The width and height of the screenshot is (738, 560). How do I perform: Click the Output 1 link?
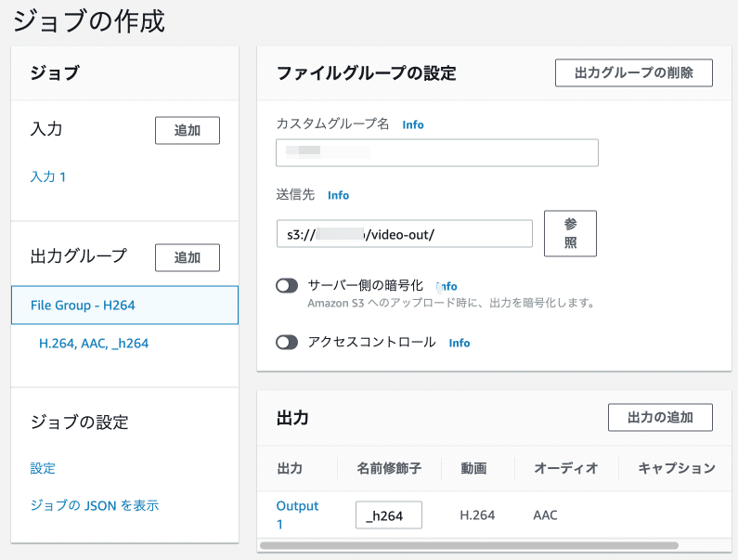click(x=297, y=514)
